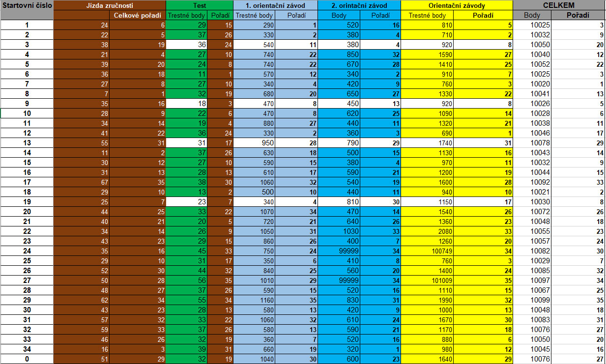Click the 10057 cell in start number 23 row
606x364 pixels.
click(532, 240)
